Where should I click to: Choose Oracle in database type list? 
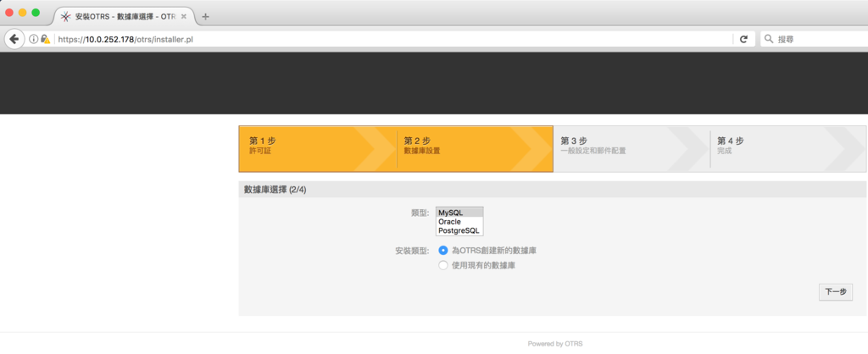459,222
